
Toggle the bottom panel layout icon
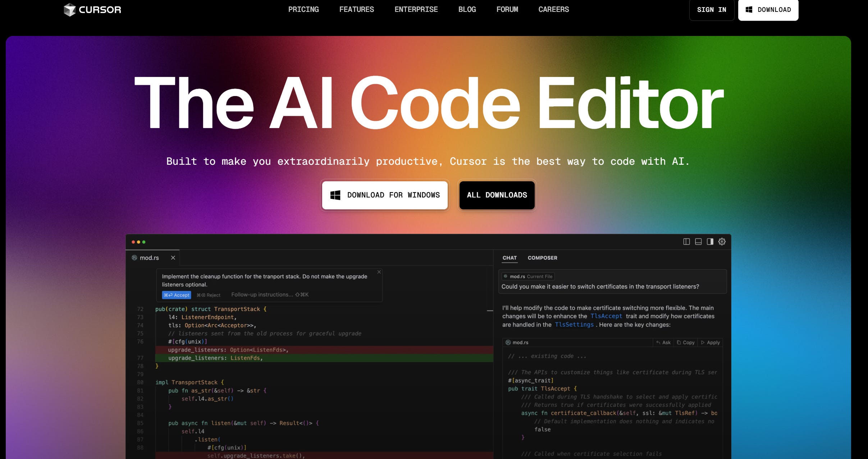click(698, 242)
